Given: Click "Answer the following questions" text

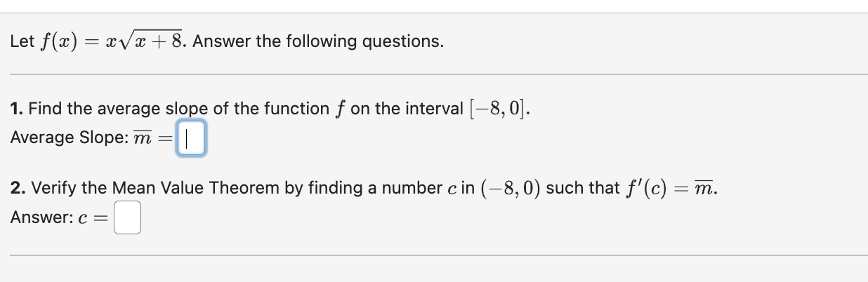Looking at the screenshot, I should coord(318,42).
